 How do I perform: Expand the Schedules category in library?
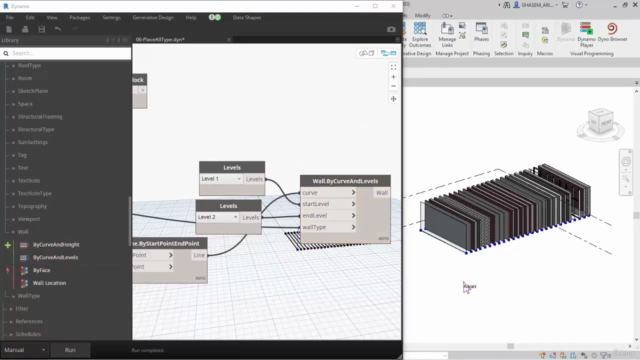coord(11,334)
